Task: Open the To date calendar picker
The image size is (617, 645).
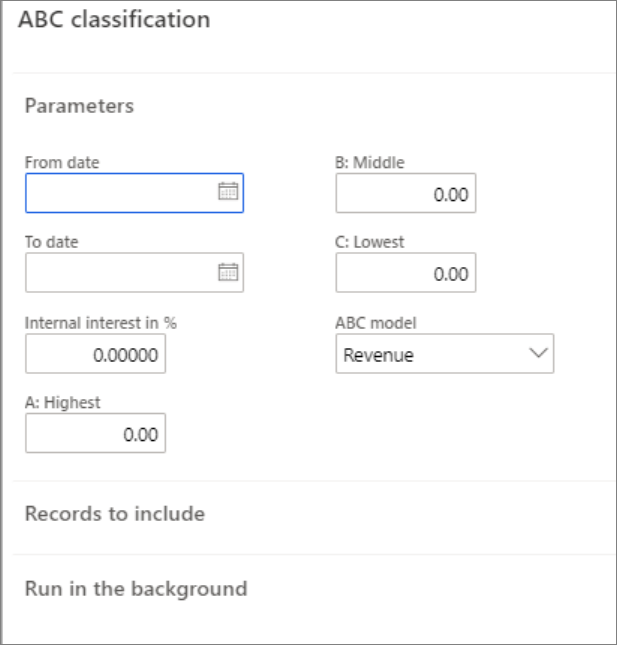Action: pos(228,272)
